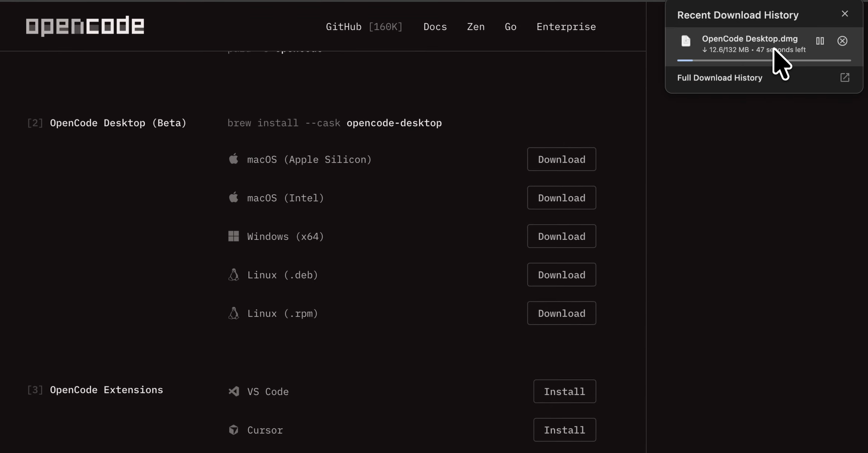Open Full Download History
The image size is (868, 453).
pyautogui.click(x=720, y=78)
